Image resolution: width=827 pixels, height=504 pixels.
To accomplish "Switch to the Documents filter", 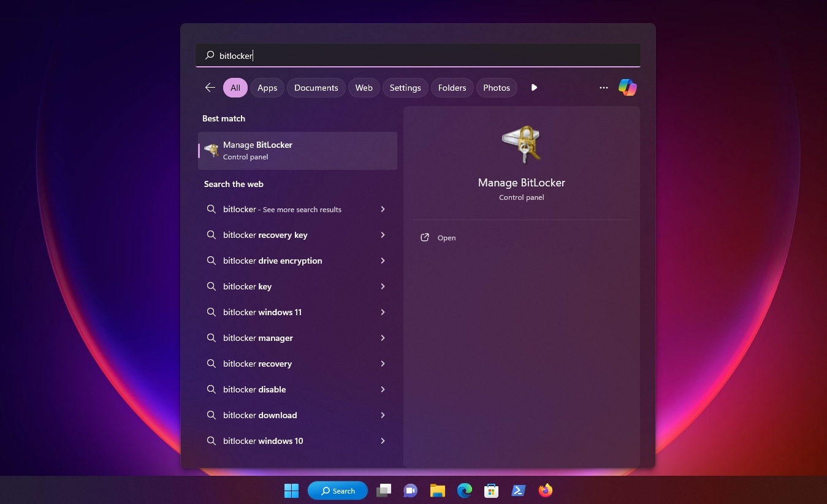I will pos(316,88).
